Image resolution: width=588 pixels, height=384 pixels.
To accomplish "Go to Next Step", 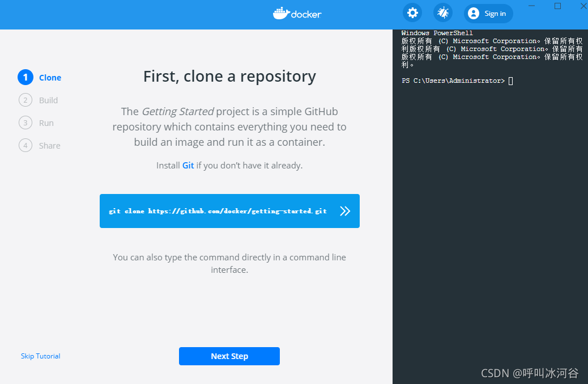I will (229, 356).
